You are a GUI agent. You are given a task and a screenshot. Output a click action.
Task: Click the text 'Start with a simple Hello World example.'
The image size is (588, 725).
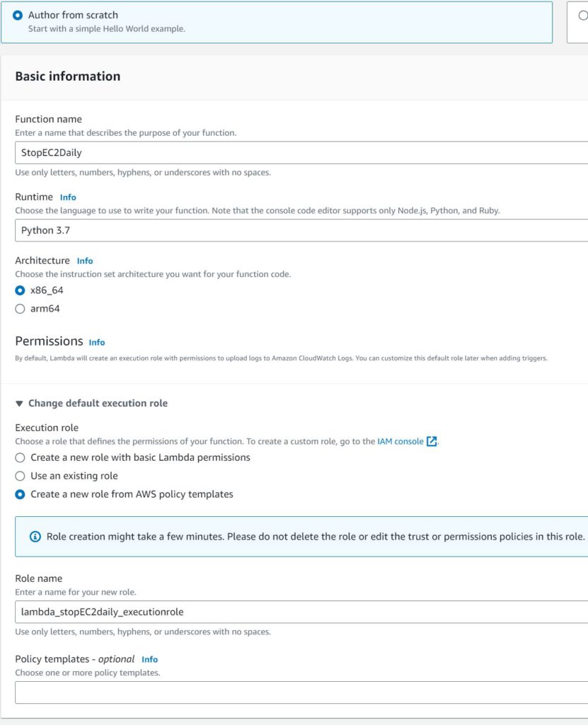pos(107,28)
